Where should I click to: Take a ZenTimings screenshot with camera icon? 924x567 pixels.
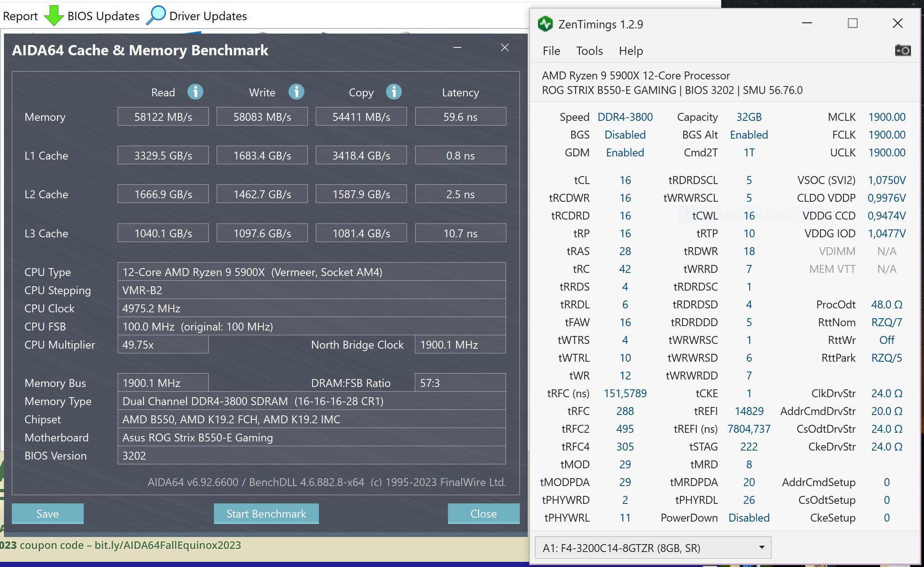coord(903,51)
